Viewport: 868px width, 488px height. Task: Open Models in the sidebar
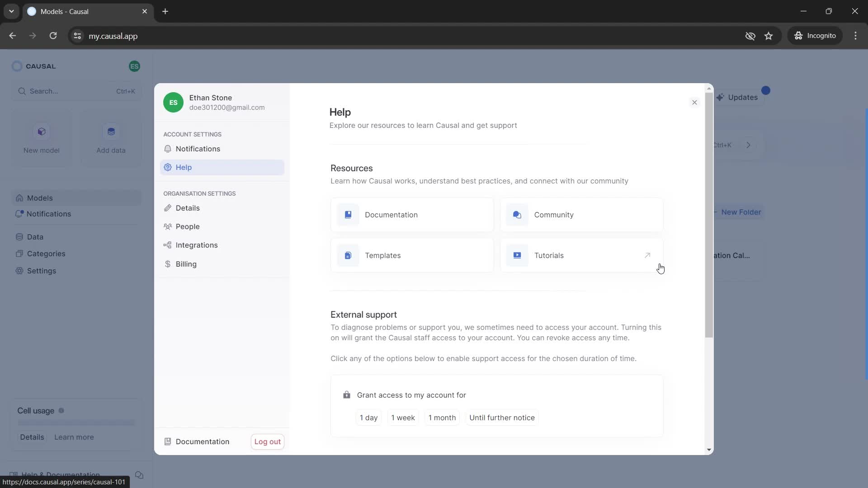[x=76, y=198]
